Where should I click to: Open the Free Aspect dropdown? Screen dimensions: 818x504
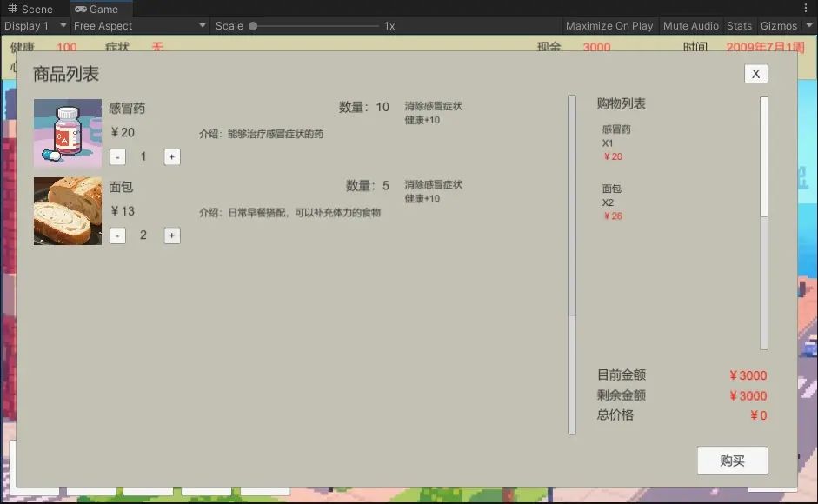pyautogui.click(x=139, y=25)
